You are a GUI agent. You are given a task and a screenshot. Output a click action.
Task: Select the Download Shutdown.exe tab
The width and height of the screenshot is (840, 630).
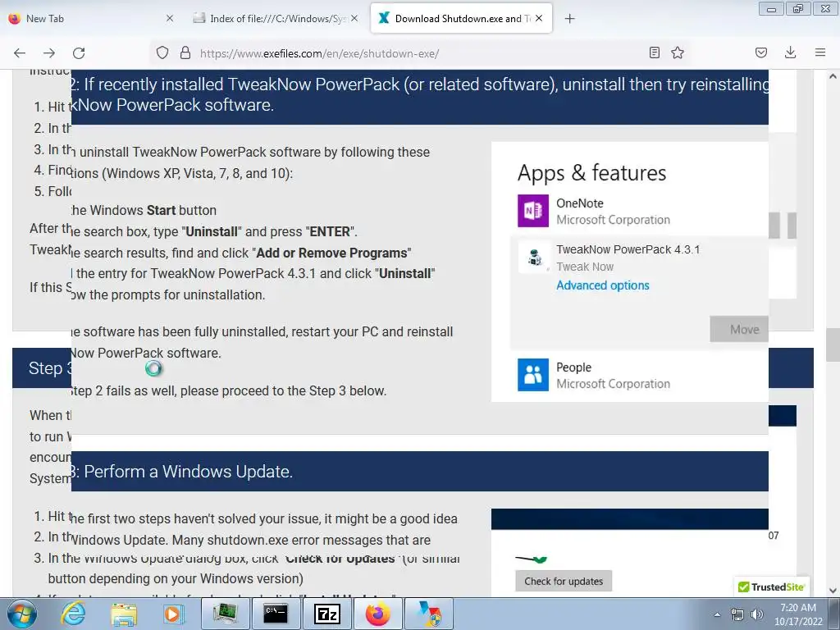tap(461, 18)
